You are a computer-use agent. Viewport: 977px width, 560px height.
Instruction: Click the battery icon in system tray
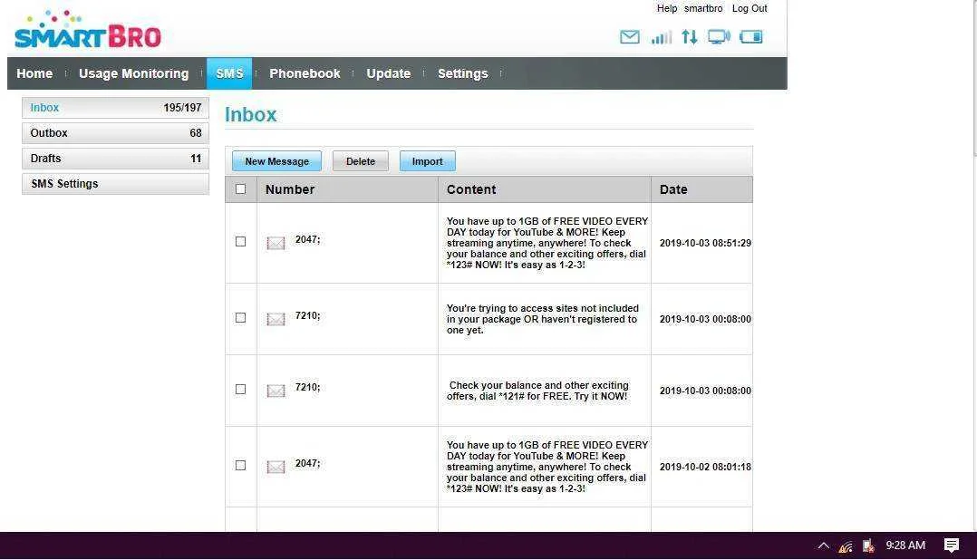tap(868, 546)
